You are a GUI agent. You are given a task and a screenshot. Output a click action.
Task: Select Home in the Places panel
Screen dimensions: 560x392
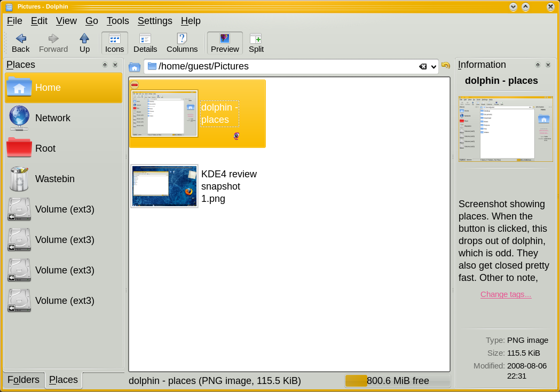tap(64, 88)
